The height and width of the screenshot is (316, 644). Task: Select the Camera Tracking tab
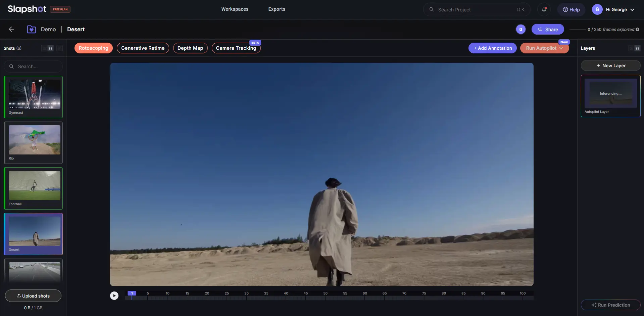tap(236, 48)
